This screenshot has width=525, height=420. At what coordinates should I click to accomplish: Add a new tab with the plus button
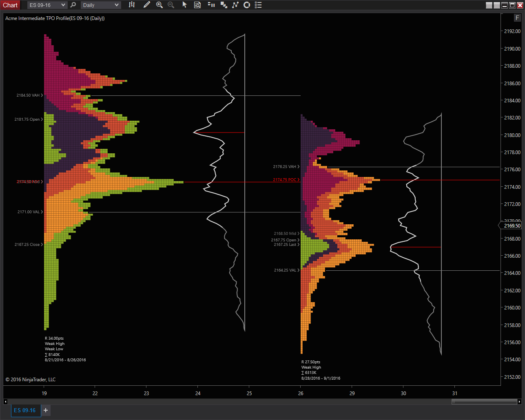[45, 410]
